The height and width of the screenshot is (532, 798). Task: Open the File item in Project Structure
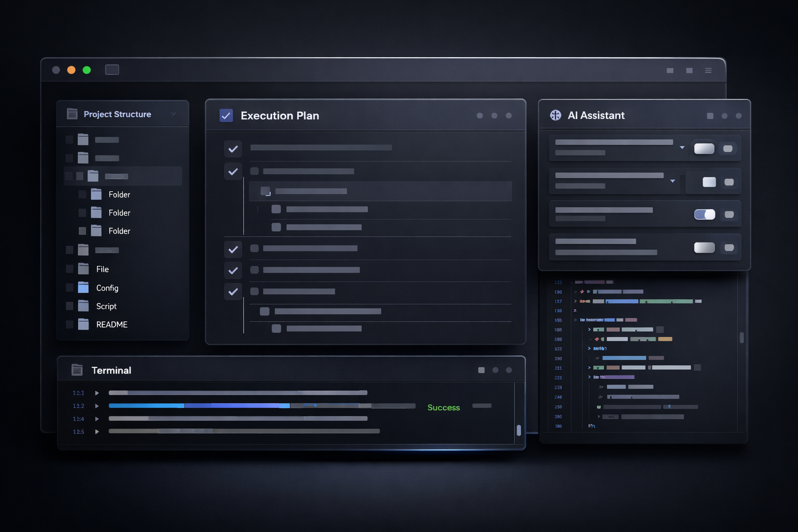pyautogui.click(x=102, y=269)
